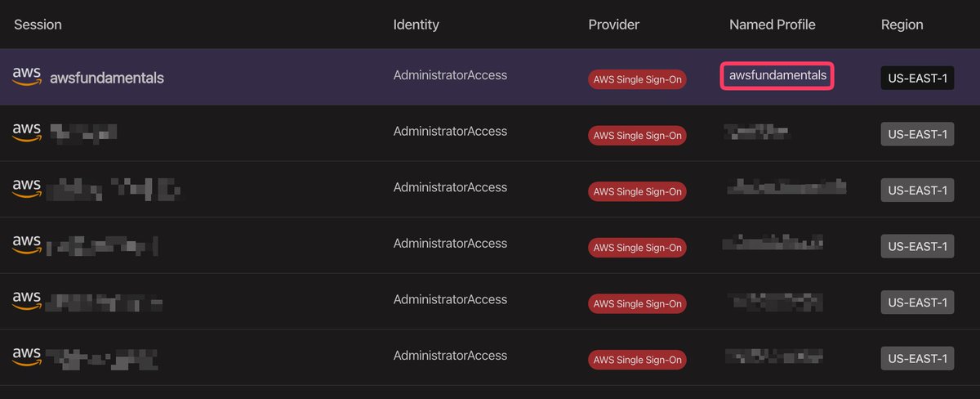
Task: Click AdministratorAccess identity in third row
Action: (450, 187)
